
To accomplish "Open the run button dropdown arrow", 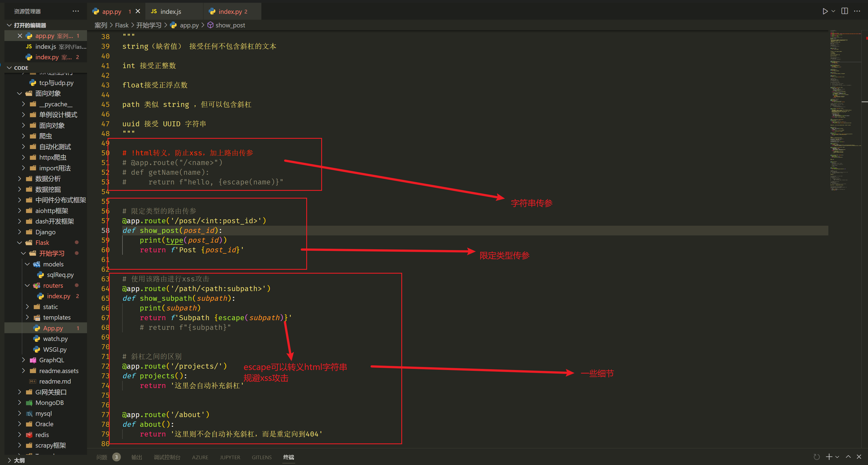I will point(833,11).
